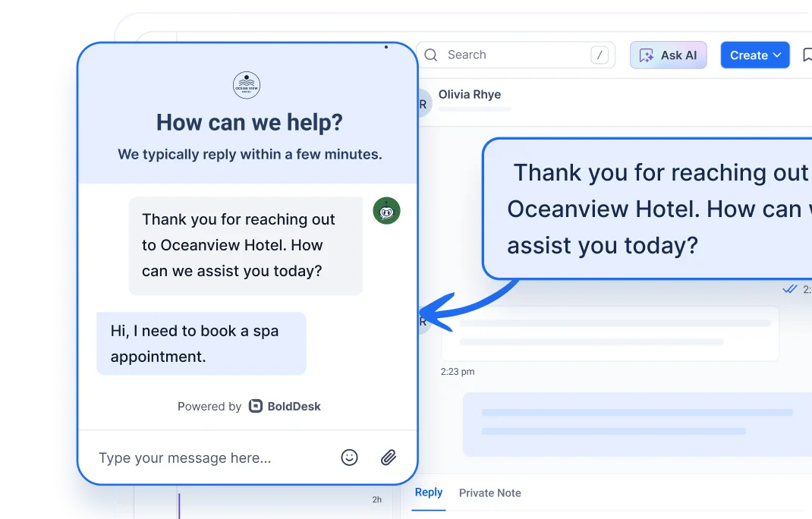Click the Ocean View Hotel logo

tap(248, 86)
